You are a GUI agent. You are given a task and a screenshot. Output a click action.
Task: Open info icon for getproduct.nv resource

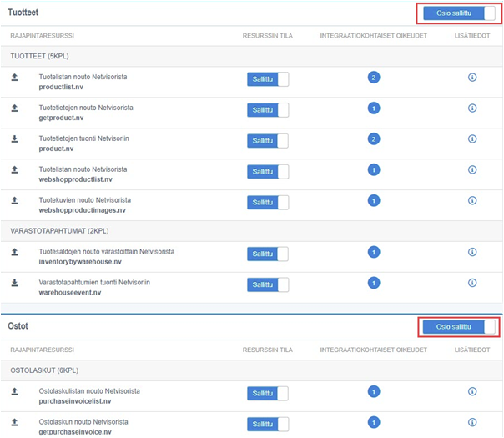pyautogui.click(x=471, y=108)
